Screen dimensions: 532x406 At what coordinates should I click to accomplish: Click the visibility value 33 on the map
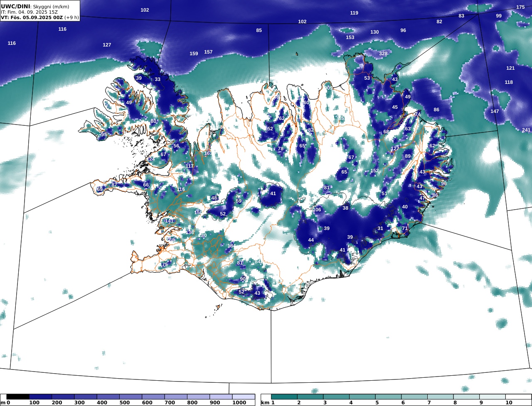point(158,79)
